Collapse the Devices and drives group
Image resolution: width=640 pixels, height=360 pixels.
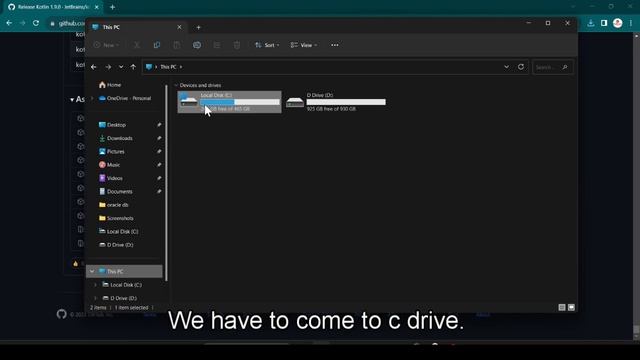pos(176,85)
